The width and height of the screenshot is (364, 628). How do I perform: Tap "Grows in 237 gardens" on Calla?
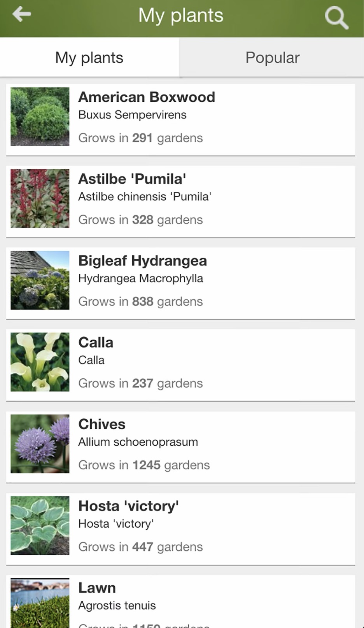(x=140, y=383)
